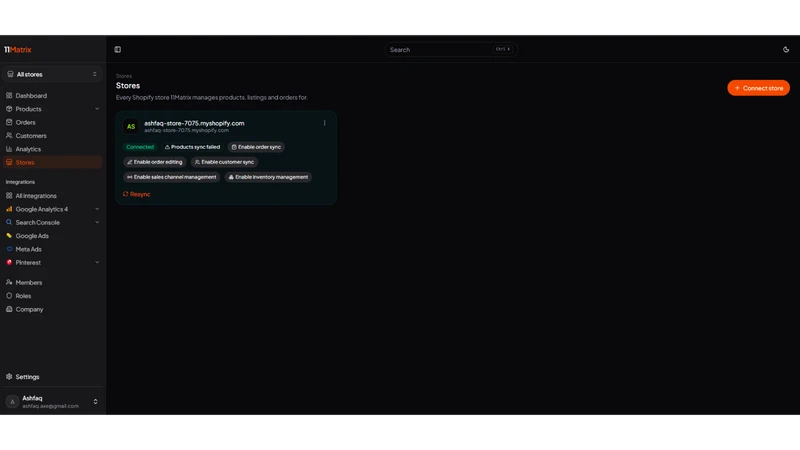The width and height of the screenshot is (800, 450).
Task: Collapse the sidebar panel toggle
Action: (x=118, y=49)
